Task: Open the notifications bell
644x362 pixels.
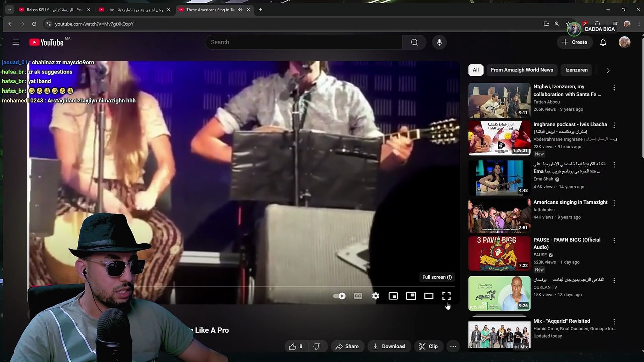Action: coord(603,42)
